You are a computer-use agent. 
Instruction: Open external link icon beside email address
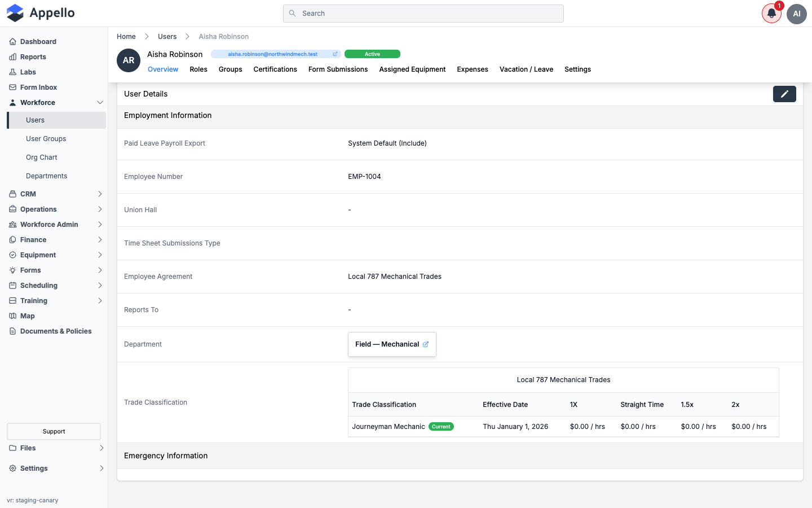click(x=335, y=54)
